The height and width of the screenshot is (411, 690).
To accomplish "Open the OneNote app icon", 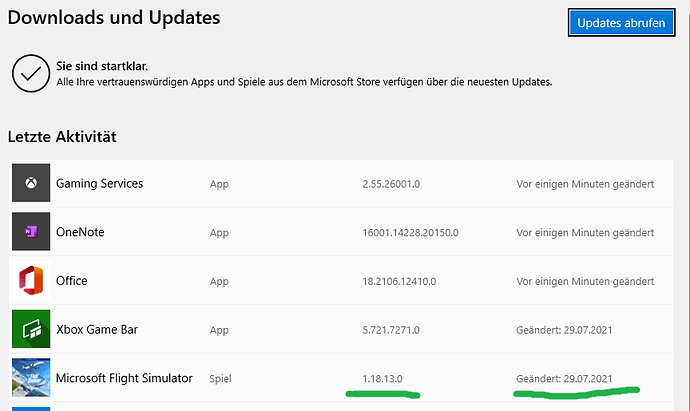I will 31,231.
